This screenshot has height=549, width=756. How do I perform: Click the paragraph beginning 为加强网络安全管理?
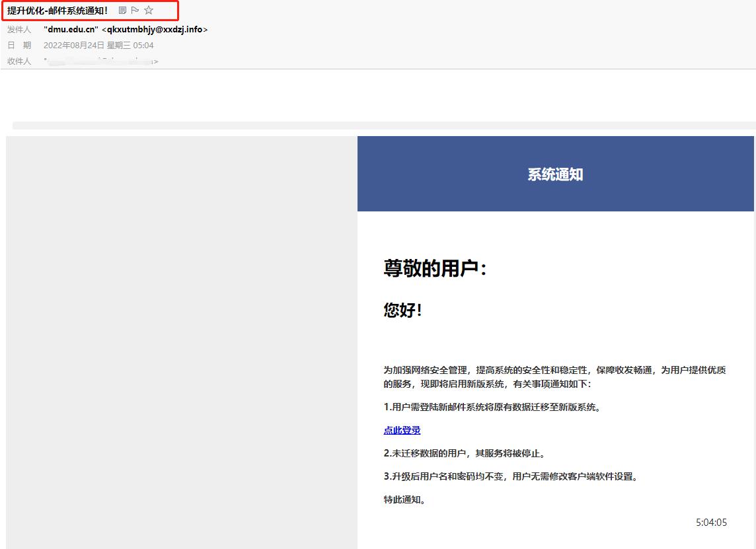point(554,377)
